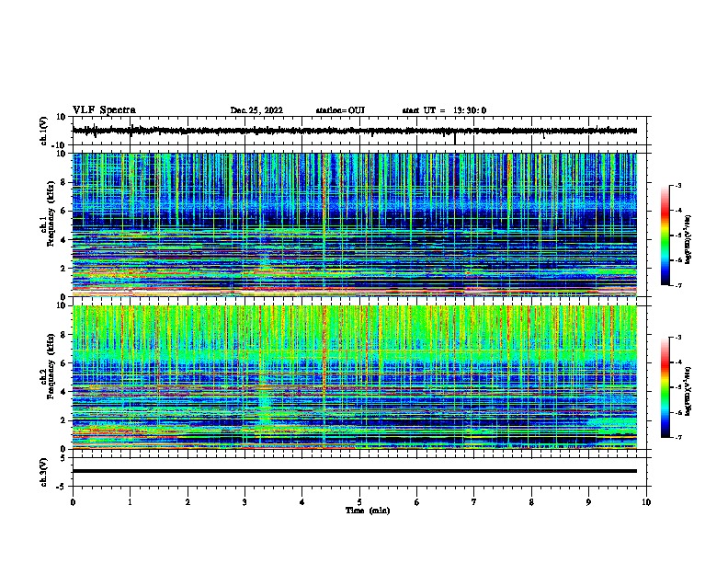Click the 'station=OUJ' label
The width and height of the screenshot is (728, 563).
coord(340,110)
